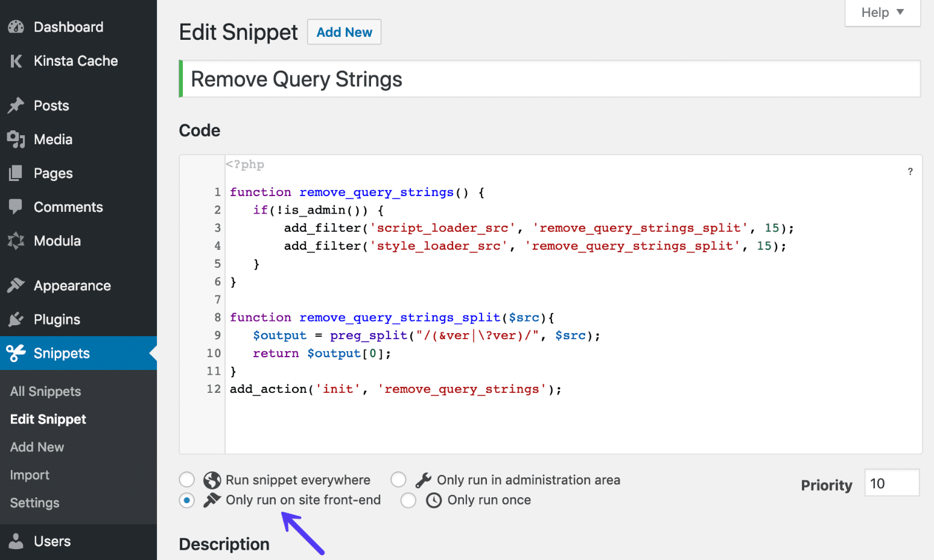Open the Comments bubble icon
This screenshot has height=560, width=934.
tap(15, 207)
